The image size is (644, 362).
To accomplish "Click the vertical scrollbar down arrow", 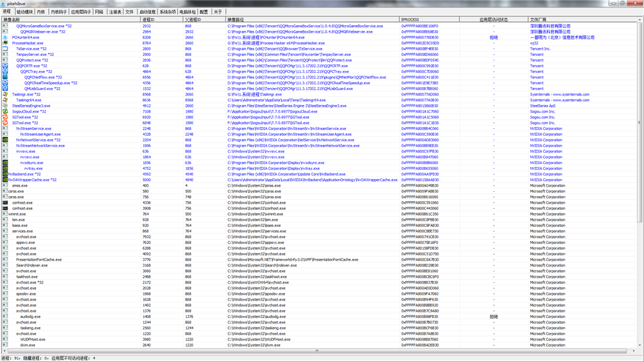I will pyautogui.click(x=640, y=346).
